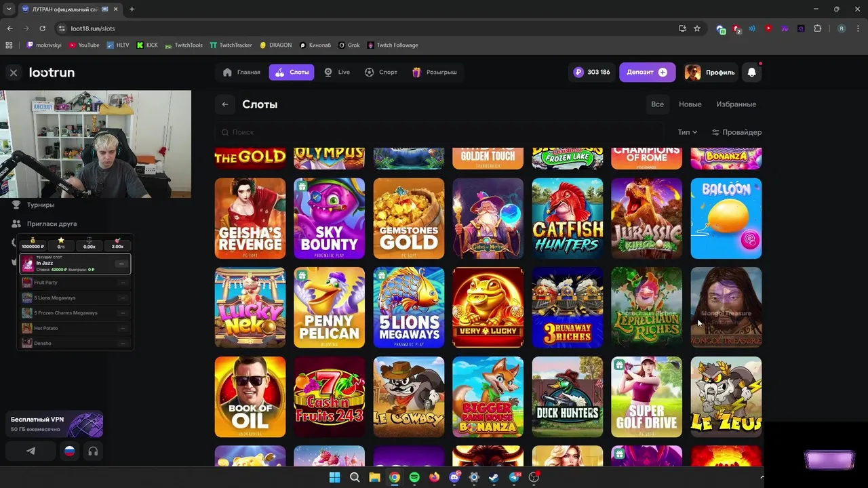Open the Chrome extensions puzzle icon
Image resolution: width=868 pixels, height=488 pixels.
pyautogui.click(x=817, y=28)
